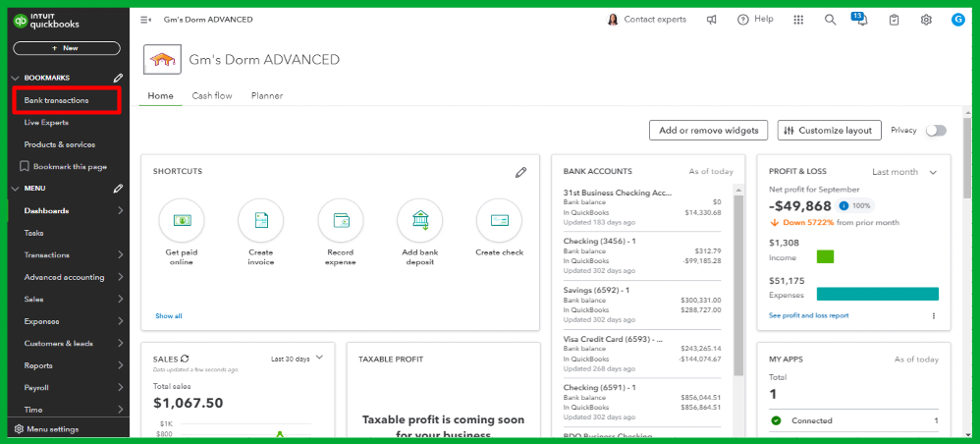
Task: Open the Last 30 days dropdown
Action: coord(297,359)
